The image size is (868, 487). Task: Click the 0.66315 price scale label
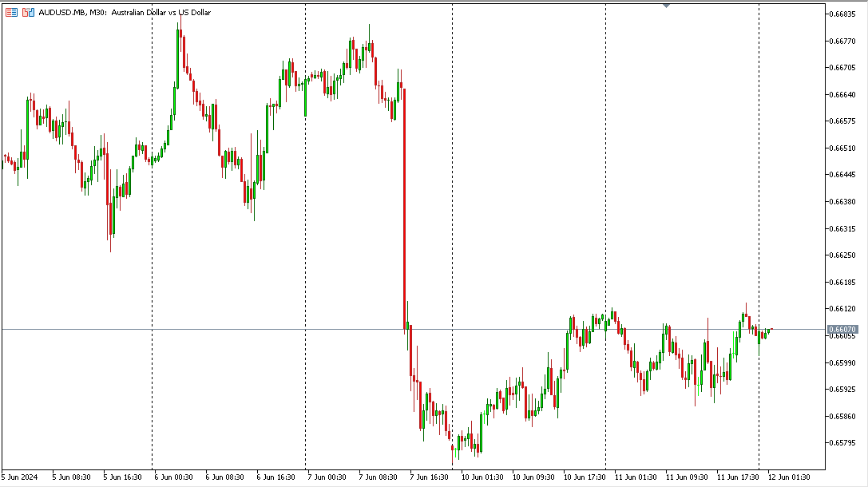[x=843, y=228]
